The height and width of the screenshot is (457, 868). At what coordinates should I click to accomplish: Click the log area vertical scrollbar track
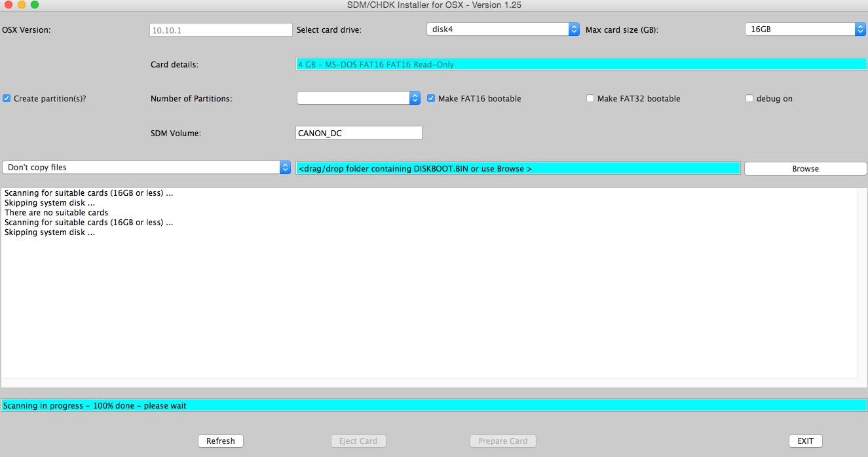[x=862, y=283]
